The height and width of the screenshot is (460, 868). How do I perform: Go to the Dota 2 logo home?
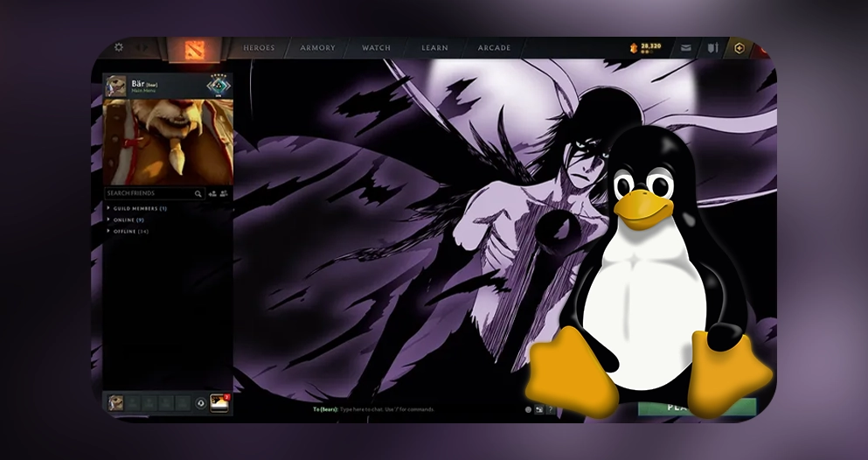coord(194,49)
